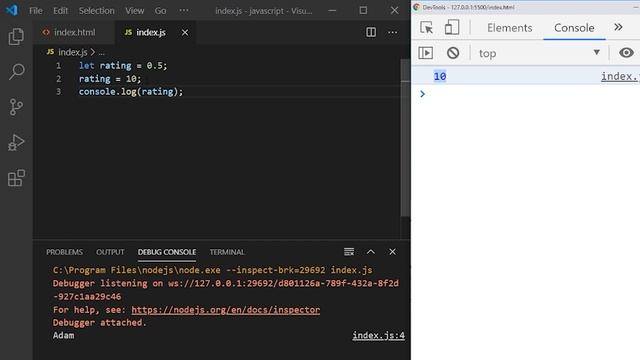
Task: Open the Extensions view
Action: 16,178
